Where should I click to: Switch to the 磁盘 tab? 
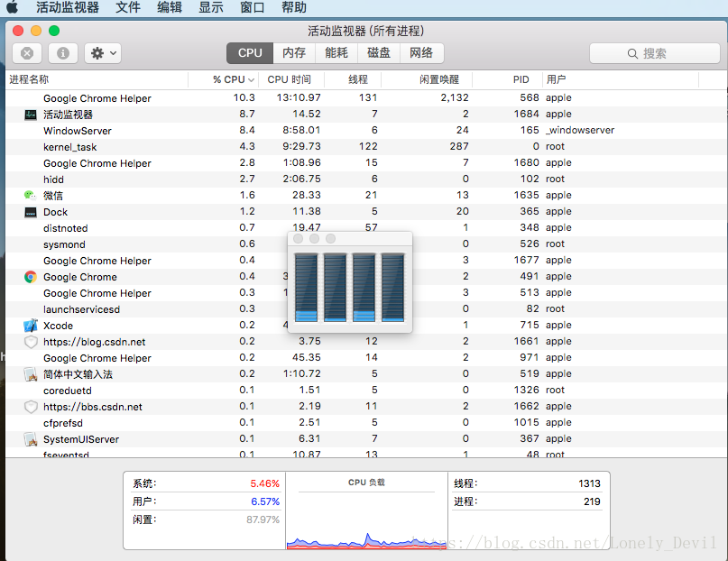click(x=378, y=53)
